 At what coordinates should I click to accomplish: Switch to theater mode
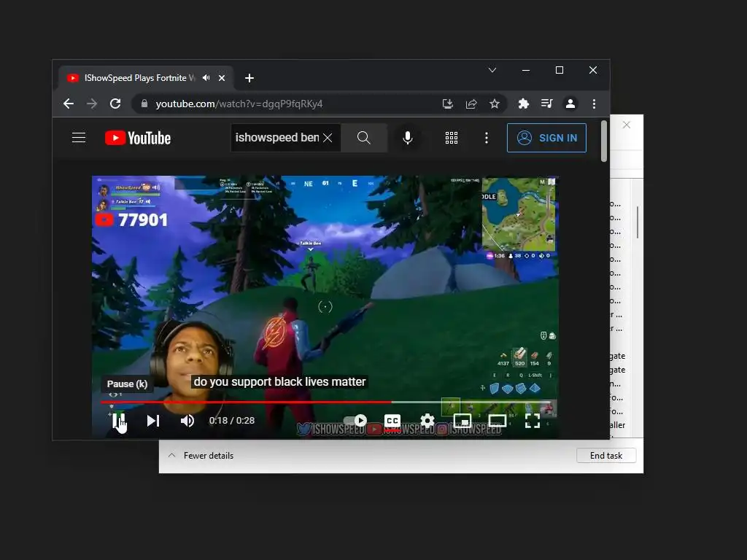(497, 421)
